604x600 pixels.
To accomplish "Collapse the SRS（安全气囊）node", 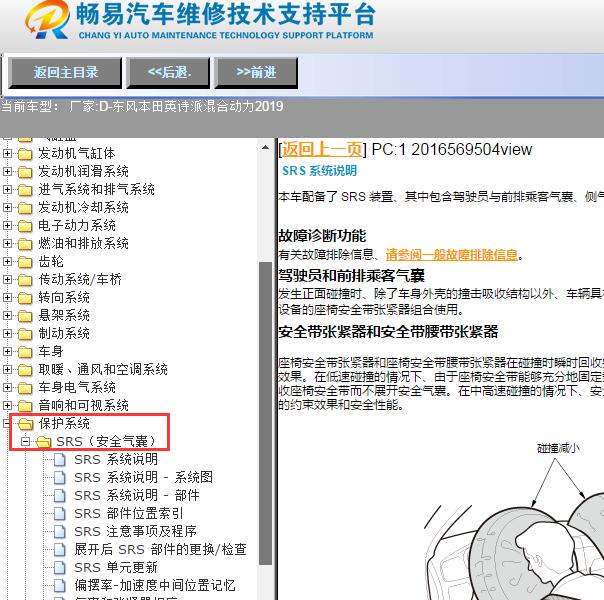I will (25, 441).
